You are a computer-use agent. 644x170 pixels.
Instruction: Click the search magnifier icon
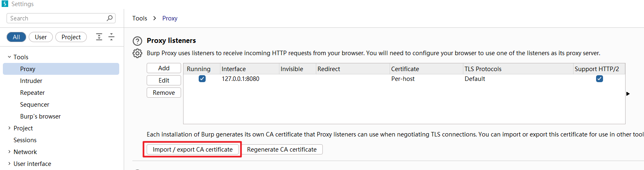[x=109, y=18]
